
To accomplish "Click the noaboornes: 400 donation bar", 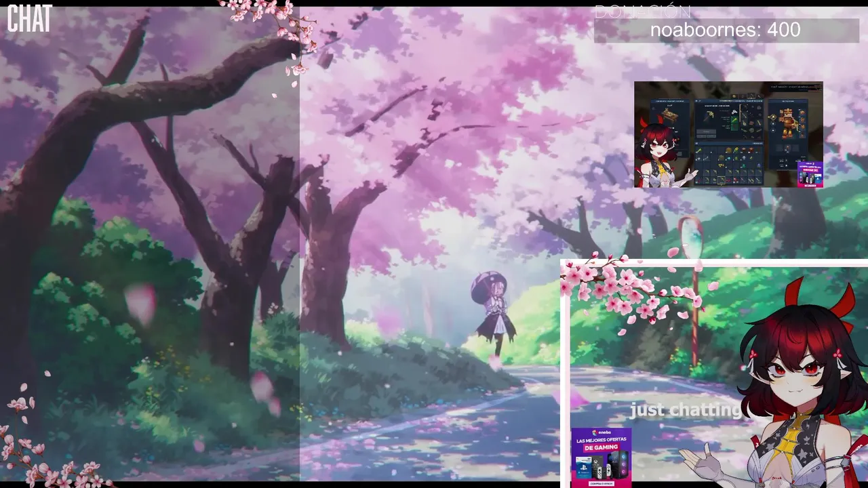I will coord(726,30).
